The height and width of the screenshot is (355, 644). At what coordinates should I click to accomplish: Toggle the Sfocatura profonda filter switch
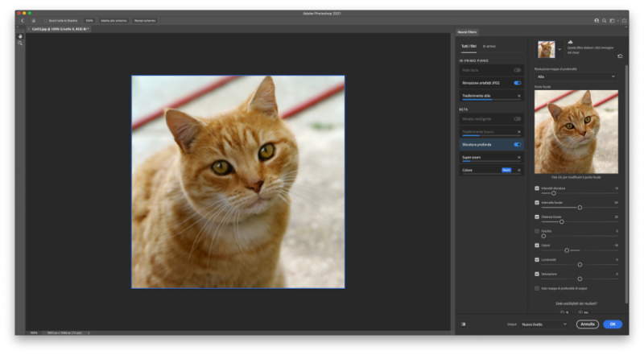pyautogui.click(x=517, y=144)
